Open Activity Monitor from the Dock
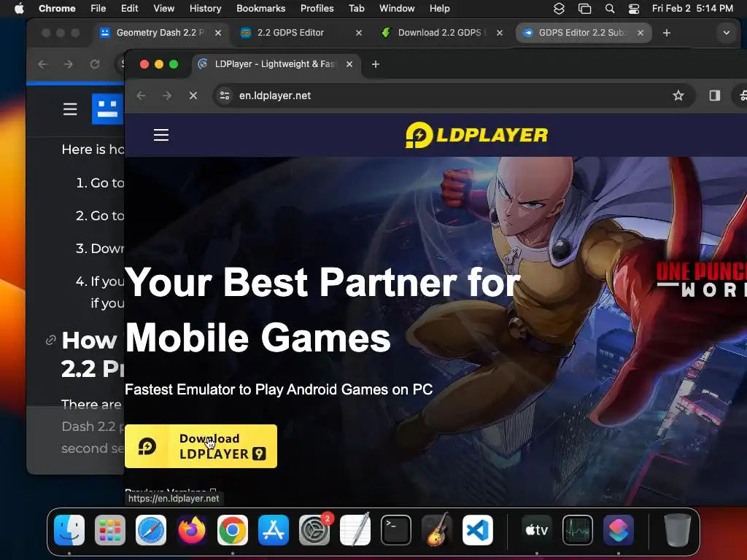The width and height of the screenshot is (747, 560). [x=578, y=530]
